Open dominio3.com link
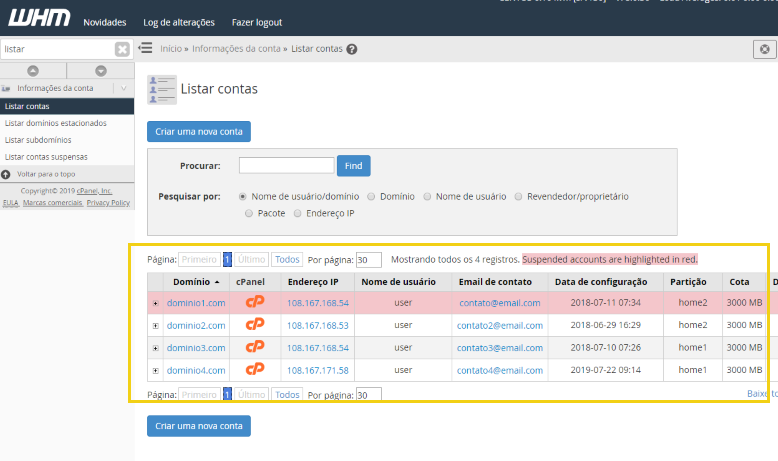Screen dimensions: 778x461 pos(196,348)
